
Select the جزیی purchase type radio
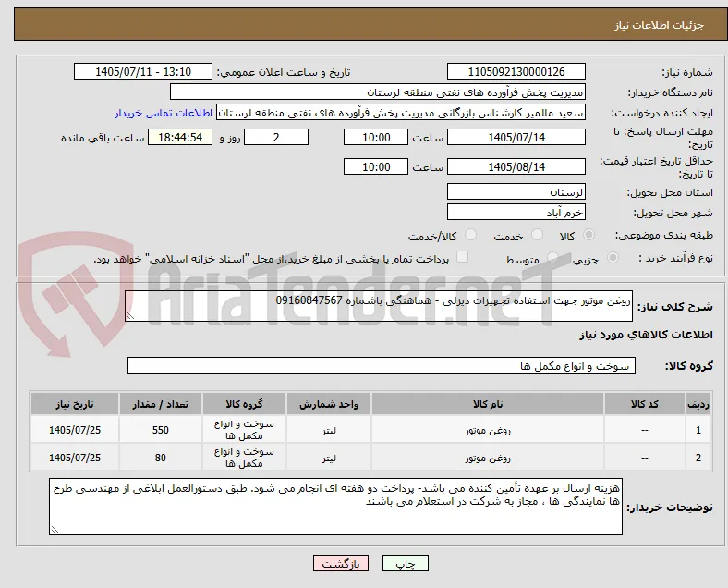coord(613,257)
